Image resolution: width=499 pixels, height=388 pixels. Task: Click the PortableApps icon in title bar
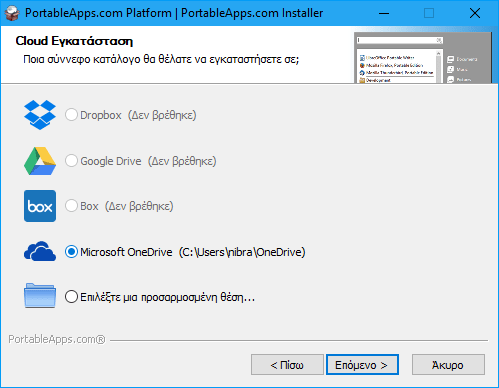point(12,13)
